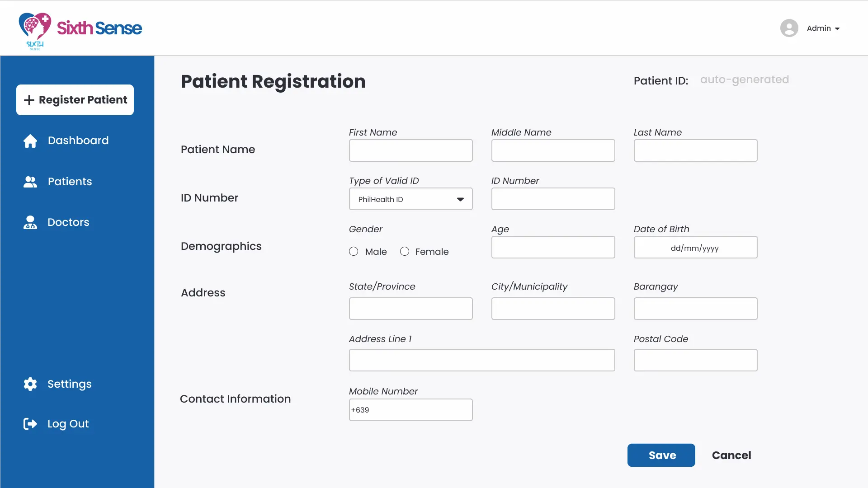This screenshot has width=868, height=488.
Task: Click into the Mobile Number field
Action: point(410,410)
